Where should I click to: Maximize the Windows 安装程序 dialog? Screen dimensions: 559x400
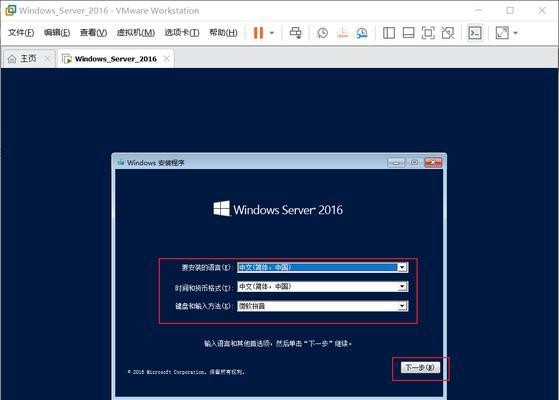click(x=414, y=163)
